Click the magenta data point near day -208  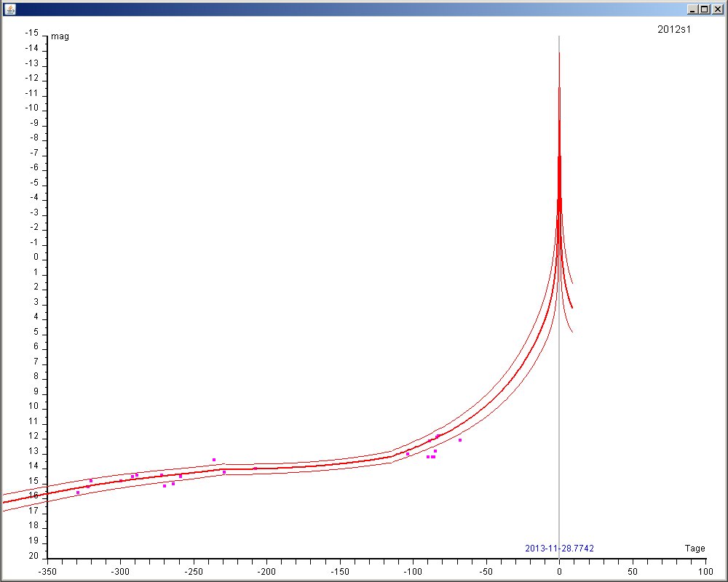pos(255,469)
